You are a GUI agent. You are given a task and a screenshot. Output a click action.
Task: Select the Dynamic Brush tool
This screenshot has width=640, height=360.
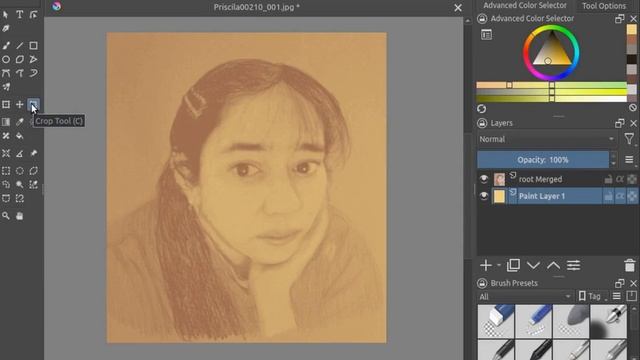[33, 73]
